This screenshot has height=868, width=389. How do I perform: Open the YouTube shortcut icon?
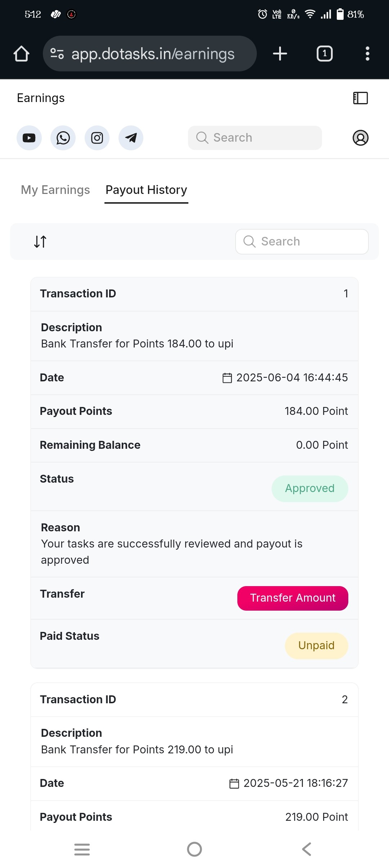[29, 138]
